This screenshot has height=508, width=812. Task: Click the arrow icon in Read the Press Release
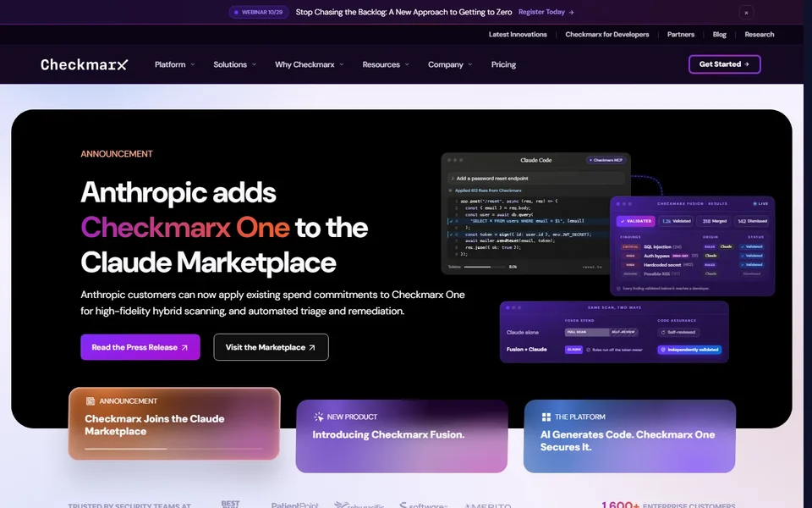click(x=184, y=348)
